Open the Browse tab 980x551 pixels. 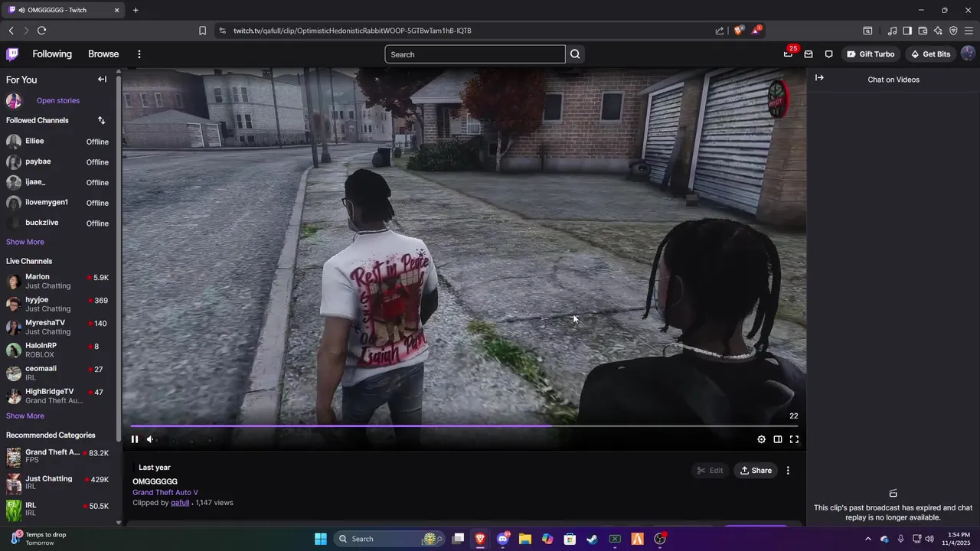(103, 54)
